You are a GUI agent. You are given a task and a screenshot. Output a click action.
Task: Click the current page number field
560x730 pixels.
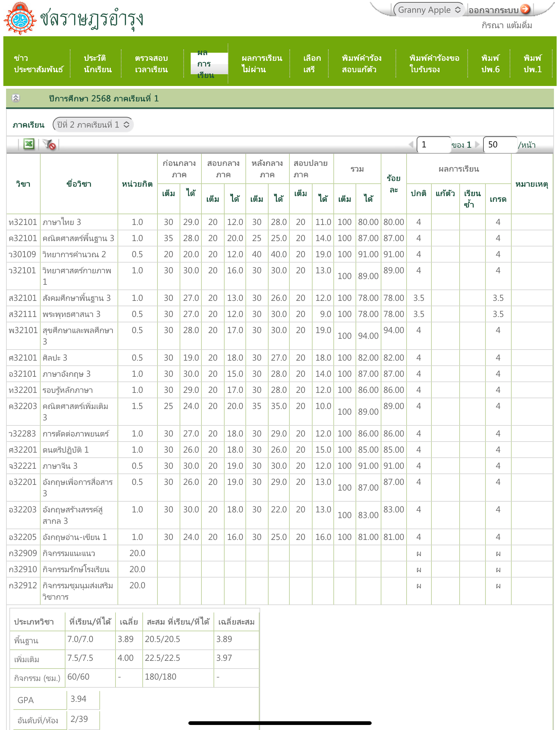[433, 145]
